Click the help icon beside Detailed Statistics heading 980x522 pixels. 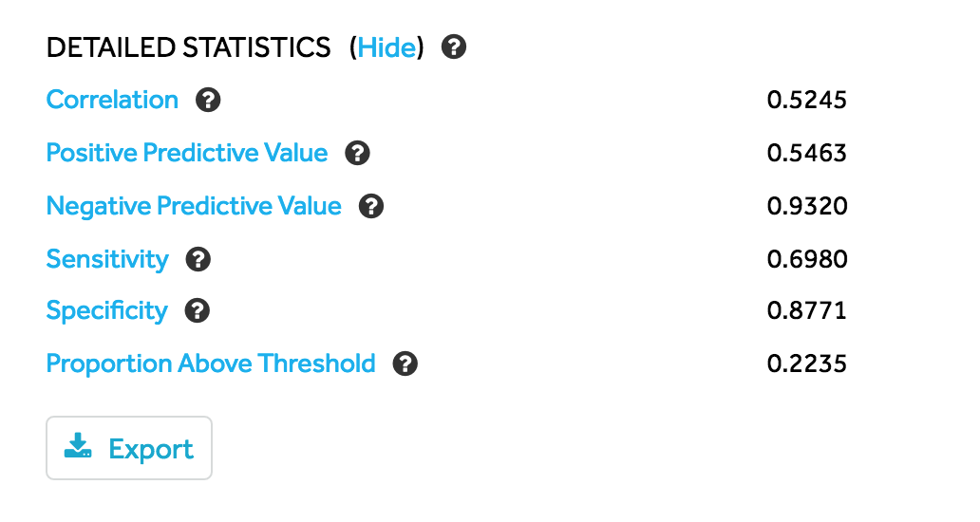coord(455,47)
